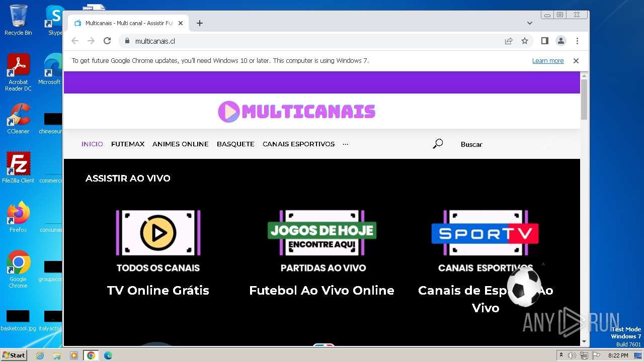This screenshot has width=644, height=362.
Task: Select basketcool.jpg desktop file
Action: click(18, 321)
